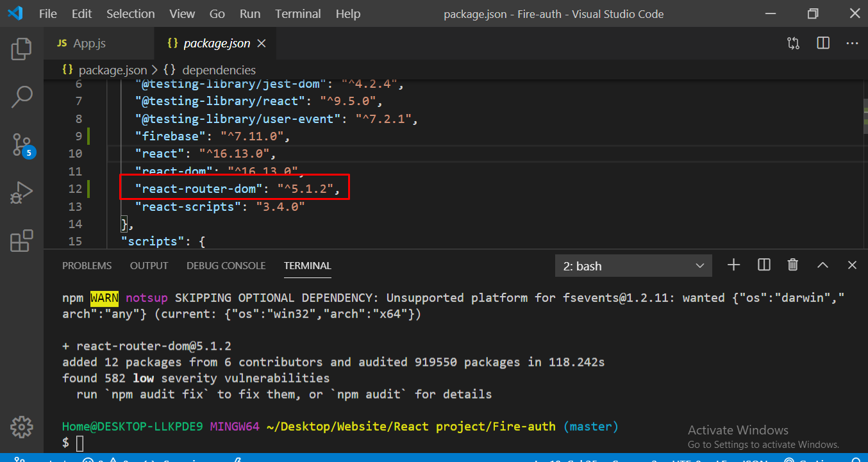Screen dimensions: 868x462
Task: Open the Help menu
Action: click(x=348, y=13)
